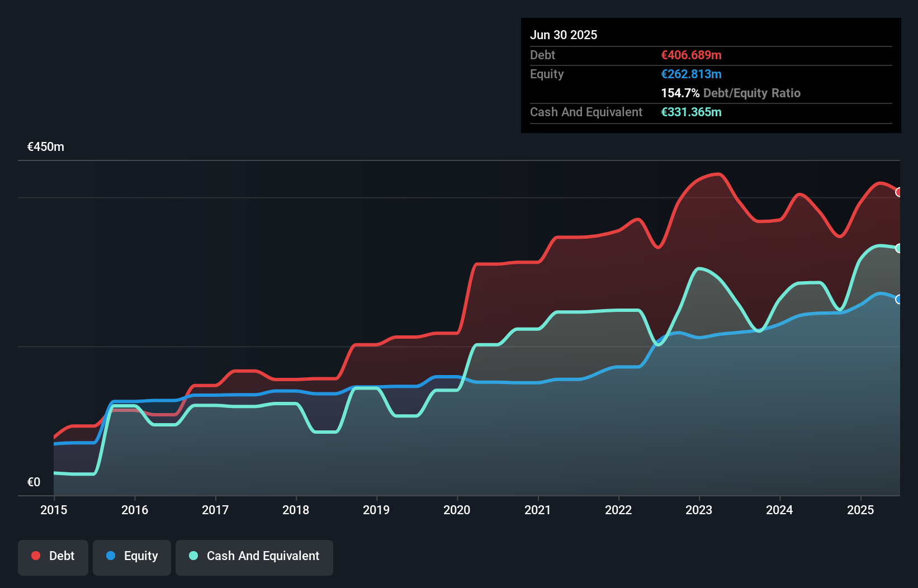Select the 2017 x-axis label
This screenshot has width=918, height=588.
(x=215, y=510)
